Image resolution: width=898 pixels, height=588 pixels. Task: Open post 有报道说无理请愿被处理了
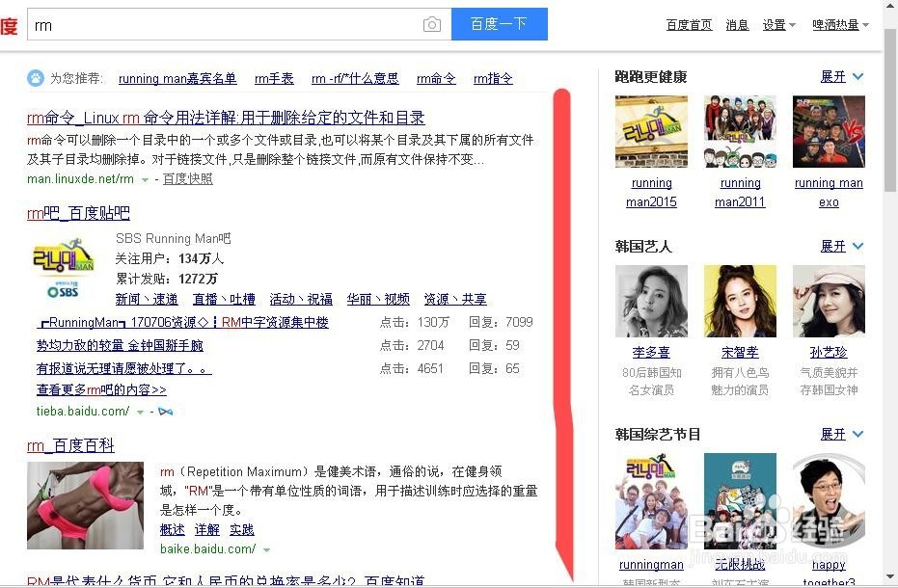[x=124, y=368]
